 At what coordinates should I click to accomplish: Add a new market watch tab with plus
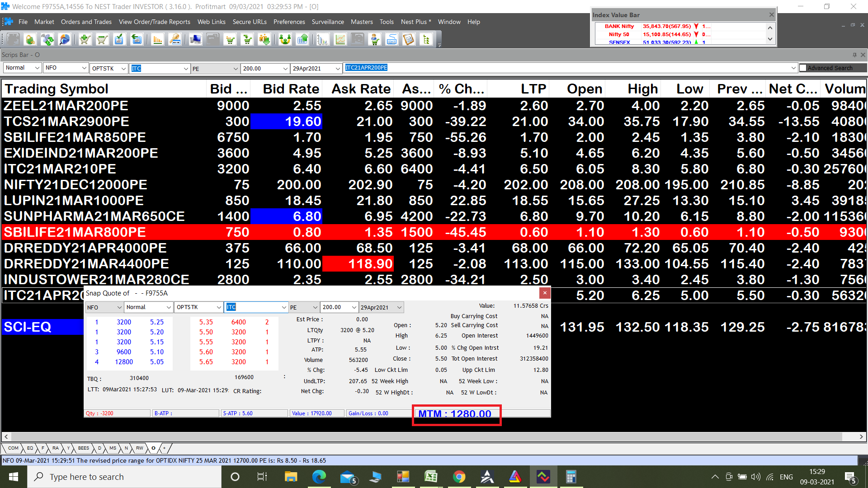pyautogui.click(x=164, y=448)
